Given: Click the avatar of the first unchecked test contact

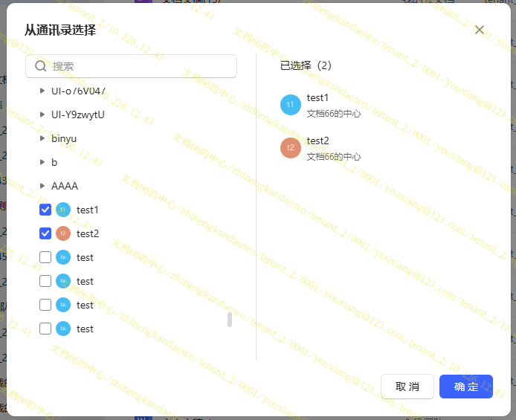Looking at the screenshot, I should pos(63,257).
